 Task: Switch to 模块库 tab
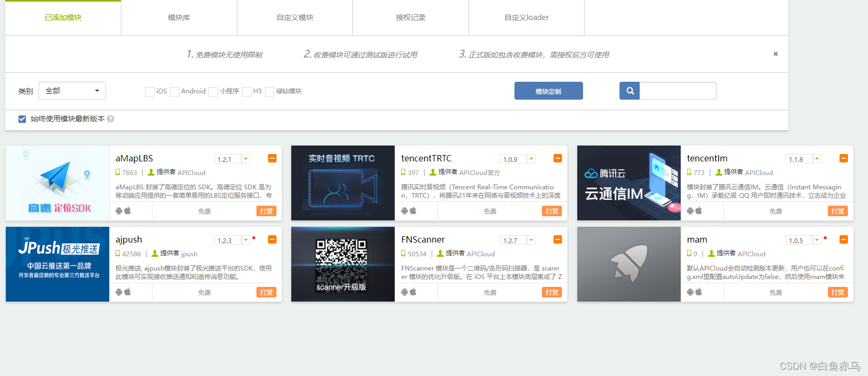(179, 18)
